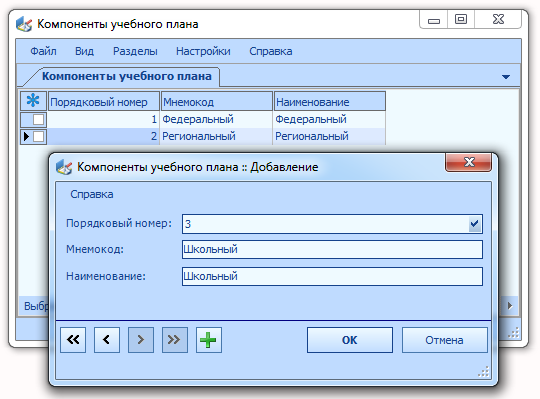Add new record with green plus icon
This screenshot has height=399, width=540.
click(209, 340)
